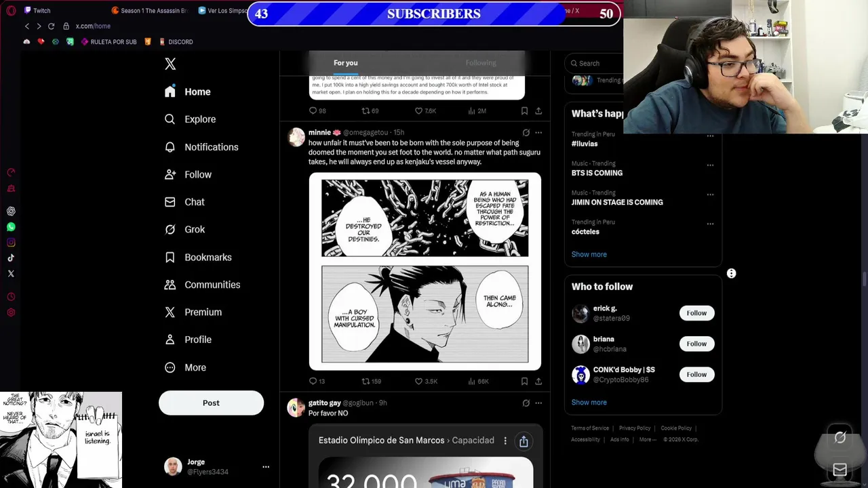Open more options for BTS IS COMING trend
The width and height of the screenshot is (868, 488).
(x=710, y=165)
